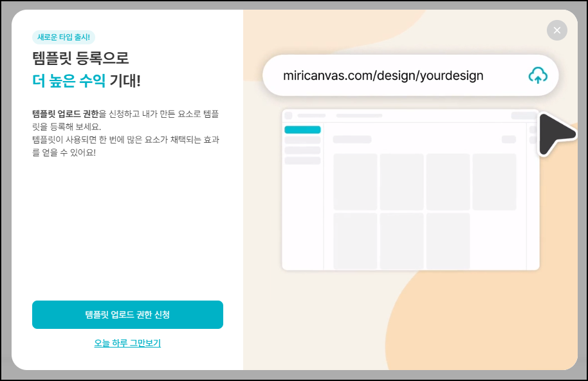The image size is (588, 381).
Task: Click the cloud upload icon
Action: 538,75
